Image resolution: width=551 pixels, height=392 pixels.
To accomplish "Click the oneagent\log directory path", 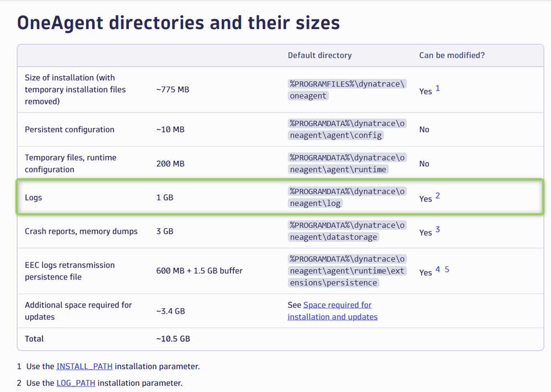I will [x=347, y=197].
